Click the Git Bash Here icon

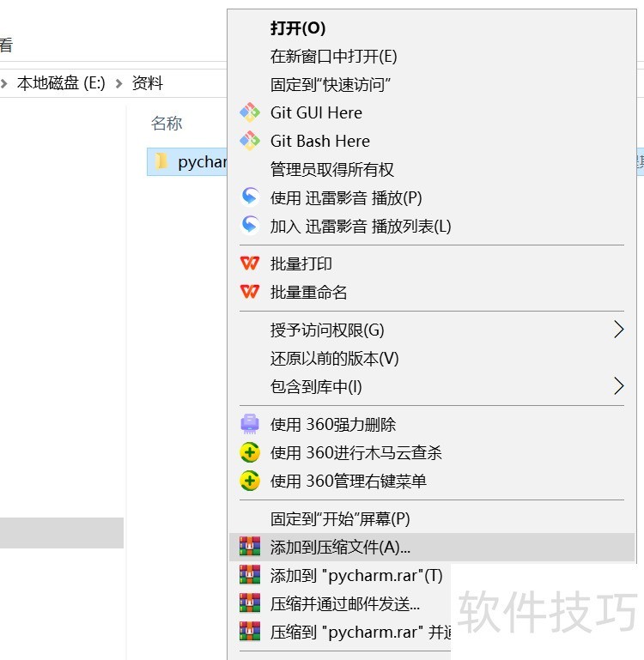(x=250, y=141)
